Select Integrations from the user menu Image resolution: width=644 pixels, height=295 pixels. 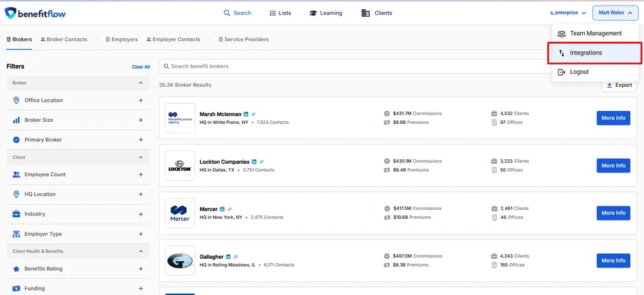pos(595,52)
